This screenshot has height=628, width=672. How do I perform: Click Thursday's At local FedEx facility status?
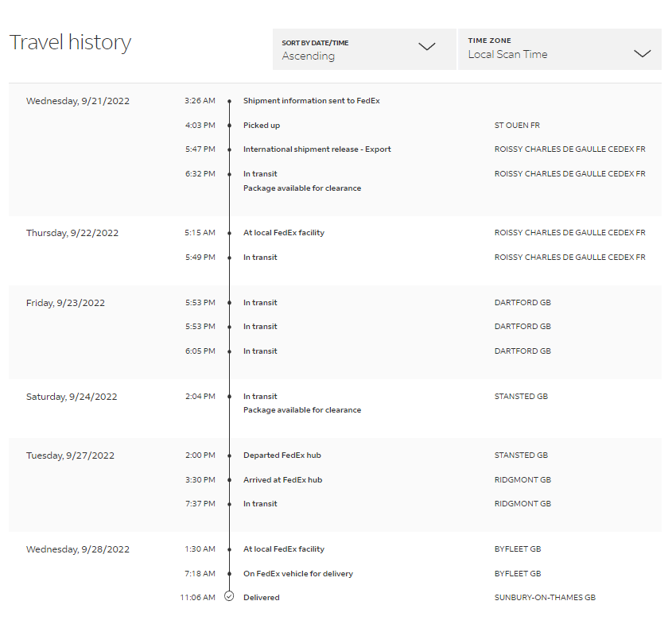pos(283,233)
